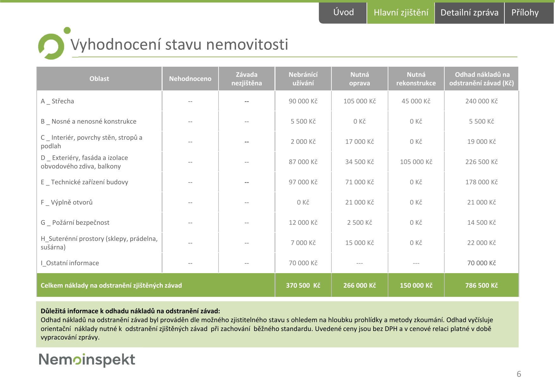
Task: Select the grand total 786 500 Kč
Action: [x=481, y=285]
